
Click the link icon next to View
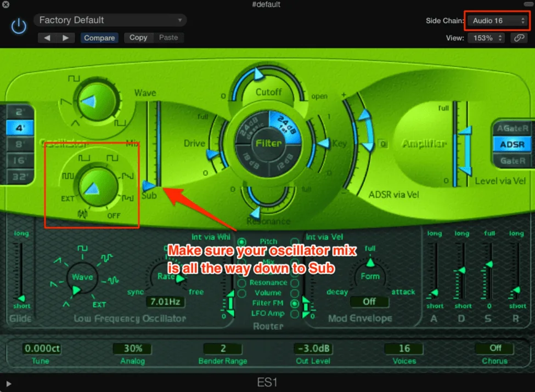519,38
